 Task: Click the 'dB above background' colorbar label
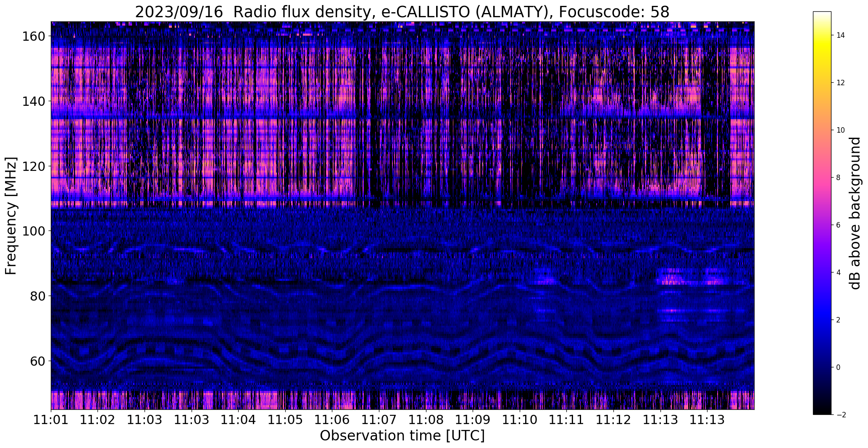855,213
